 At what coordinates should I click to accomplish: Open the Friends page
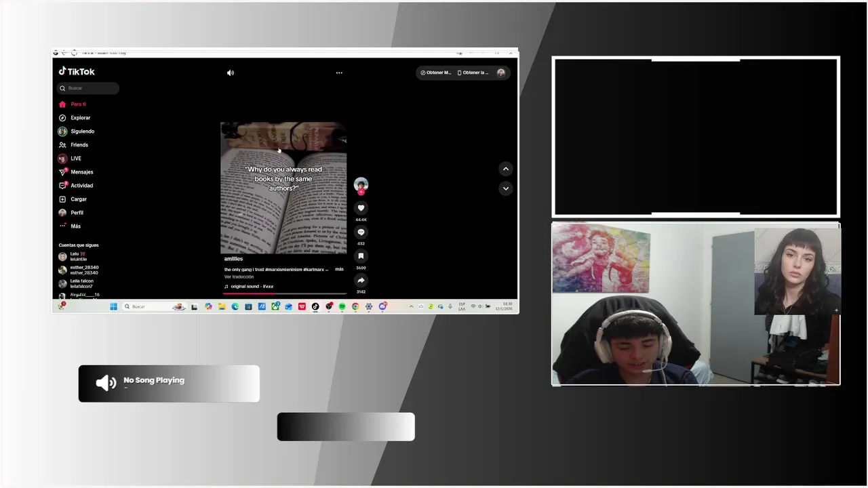(x=73, y=145)
